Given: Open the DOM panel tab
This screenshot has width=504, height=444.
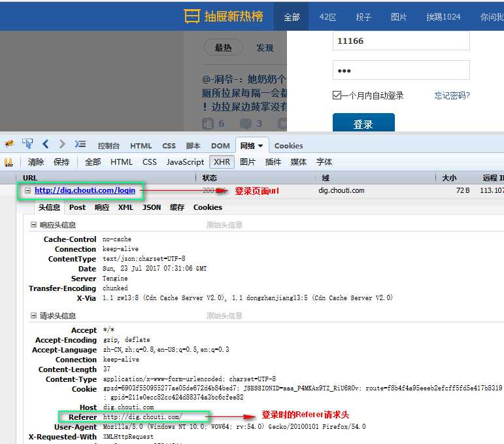Looking at the screenshot, I should [220, 146].
